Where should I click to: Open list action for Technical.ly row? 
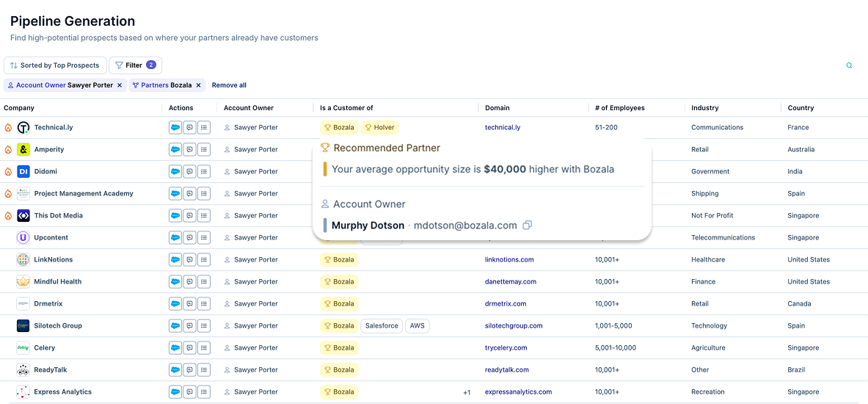coord(204,128)
